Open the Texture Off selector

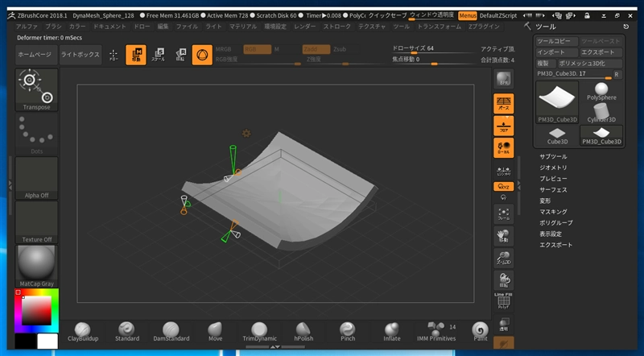point(36,222)
